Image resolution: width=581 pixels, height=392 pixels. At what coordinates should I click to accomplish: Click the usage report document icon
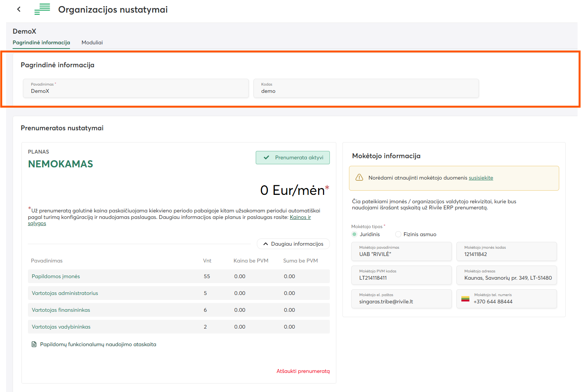coord(34,344)
